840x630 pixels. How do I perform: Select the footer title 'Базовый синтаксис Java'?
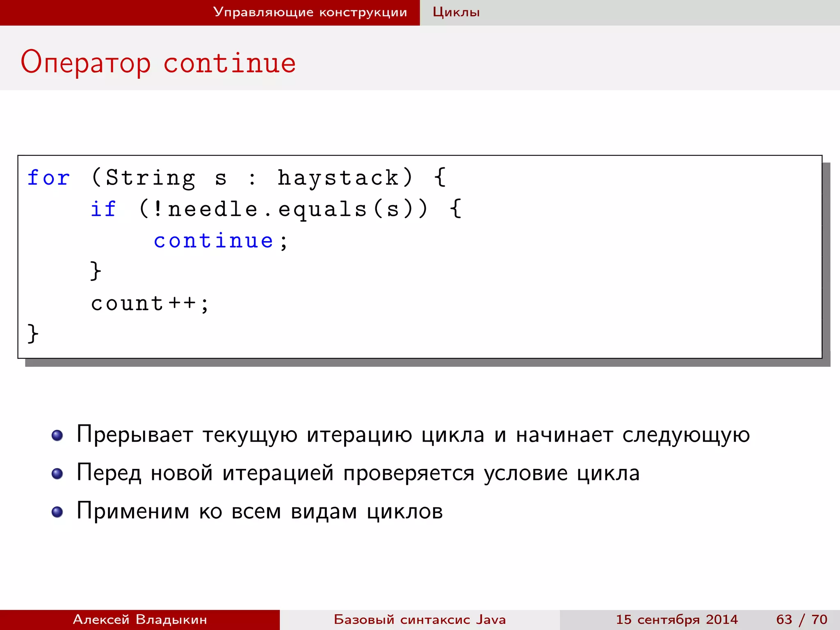(420, 619)
